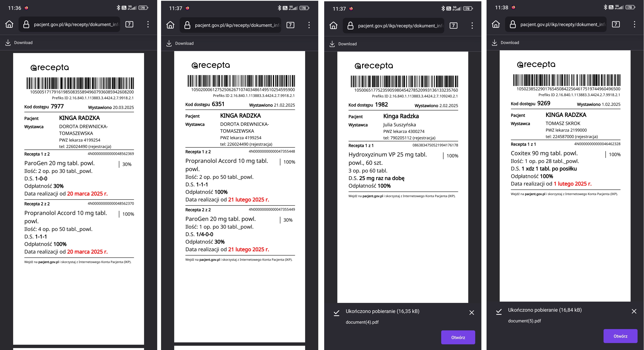Click Download above Coxitex prescription

tap(505, 43)
